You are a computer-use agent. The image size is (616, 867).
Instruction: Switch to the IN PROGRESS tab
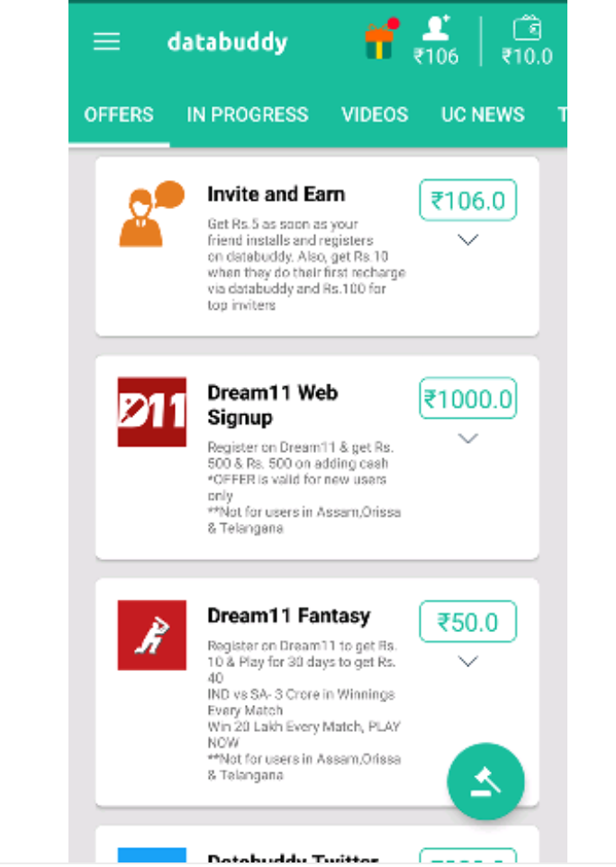pos(247,115)
